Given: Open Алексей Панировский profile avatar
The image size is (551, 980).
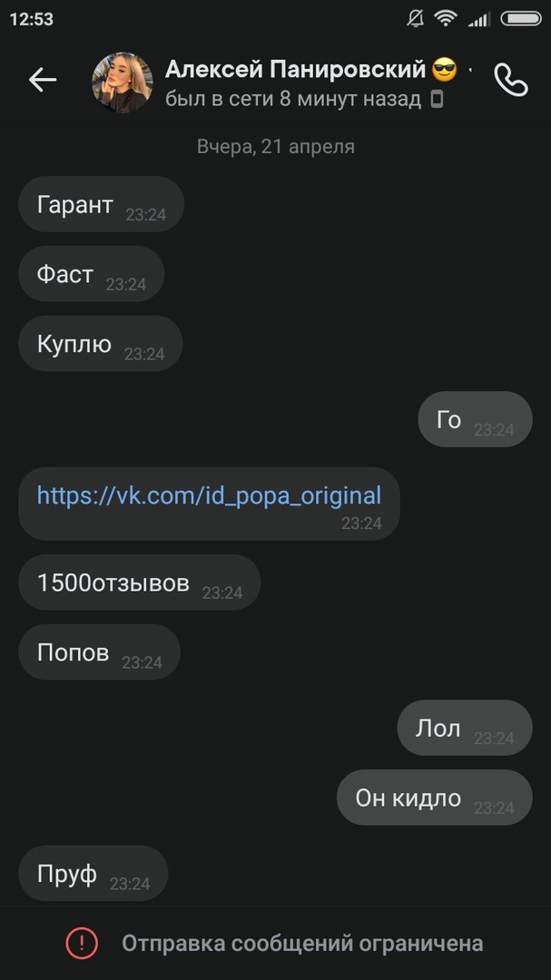Looking at the screenshot, I should [122, 82].
